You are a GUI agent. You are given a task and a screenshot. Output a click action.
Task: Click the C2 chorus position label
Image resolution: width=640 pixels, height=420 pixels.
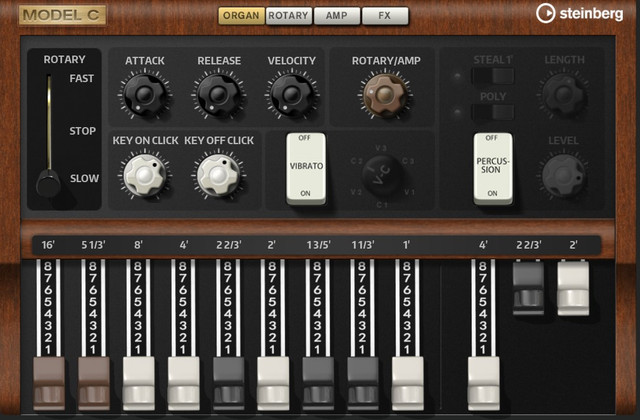[357, 161]
